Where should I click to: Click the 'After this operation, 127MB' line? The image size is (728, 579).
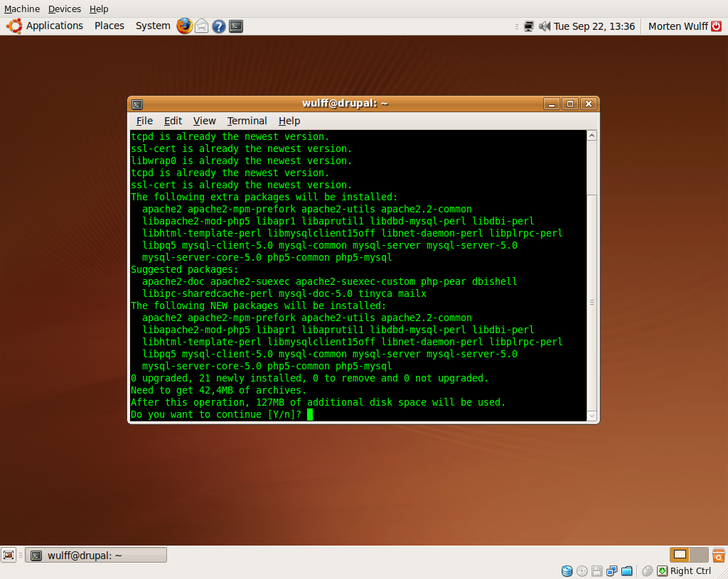[x=318, y=402]
